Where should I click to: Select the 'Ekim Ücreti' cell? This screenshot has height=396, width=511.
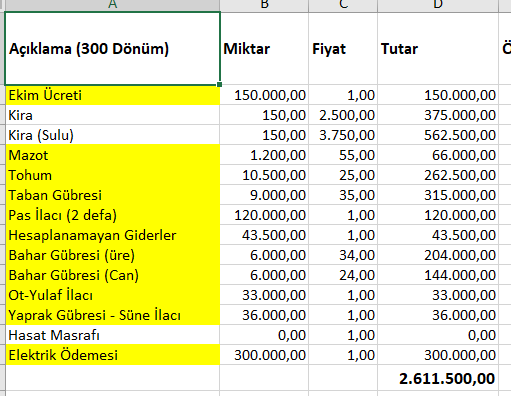pyautogui.click(x=113, y=95)
